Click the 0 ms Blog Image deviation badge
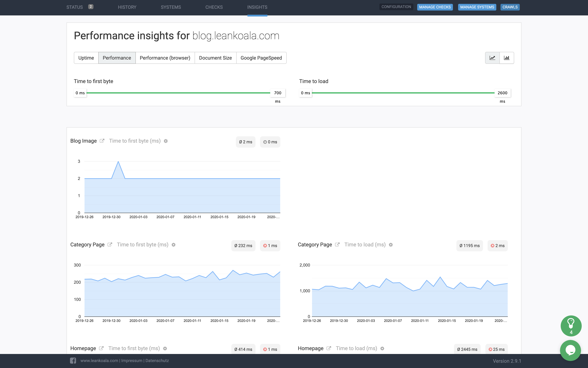The width and height of the screenshot is (588, 368). (x=270, y=142)
